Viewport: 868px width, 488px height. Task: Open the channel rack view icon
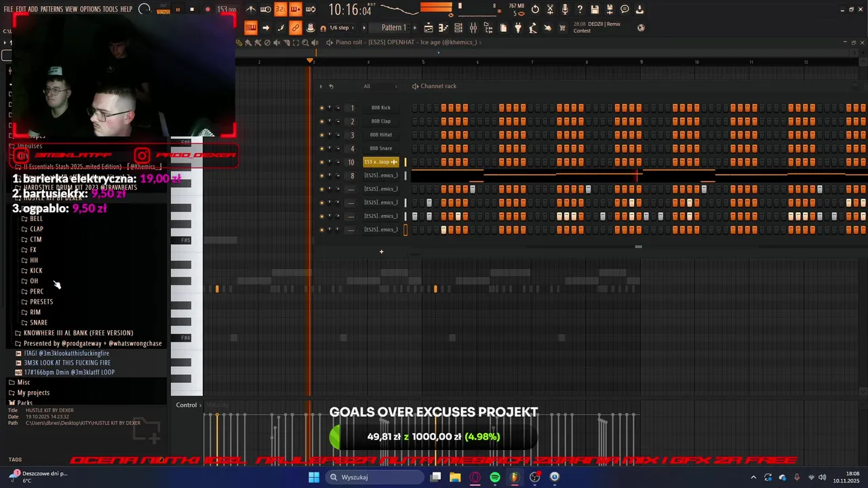point(458,28)
